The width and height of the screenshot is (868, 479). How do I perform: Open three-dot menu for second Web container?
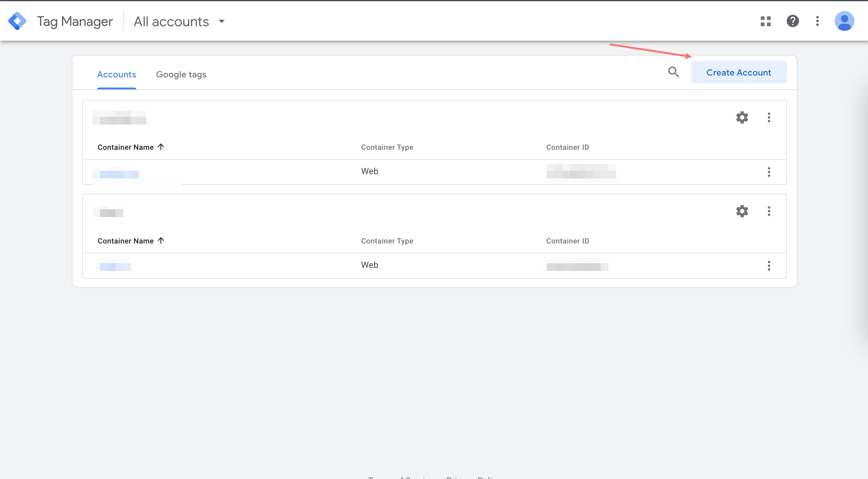769,266
